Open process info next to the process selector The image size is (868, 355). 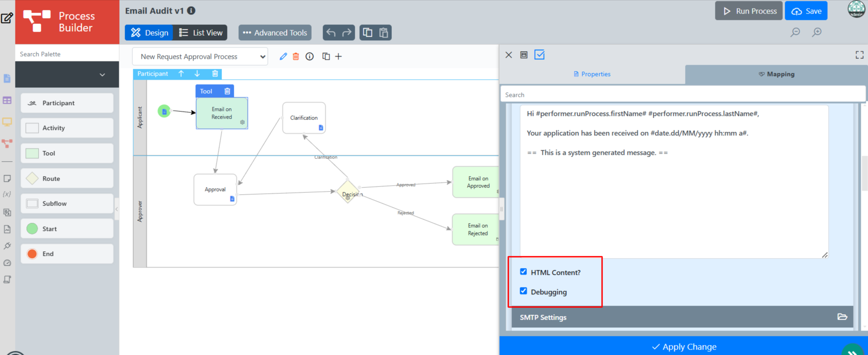pyautogui.click(x=309, y=56)
